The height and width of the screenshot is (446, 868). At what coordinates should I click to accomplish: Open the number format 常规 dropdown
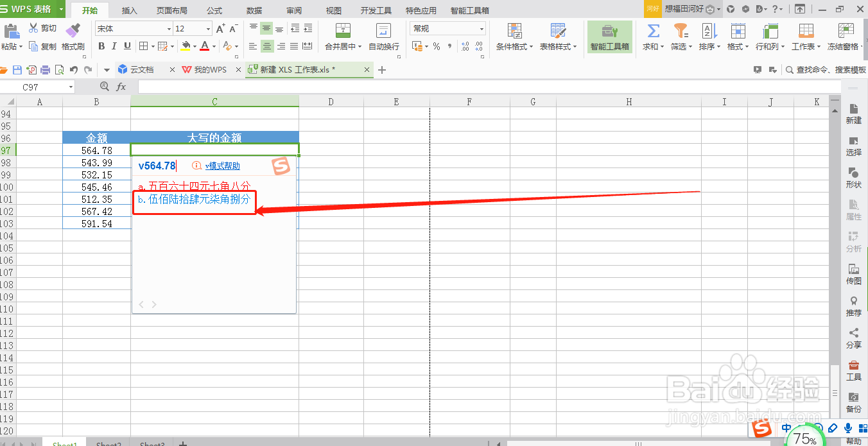tap(482, 29)
